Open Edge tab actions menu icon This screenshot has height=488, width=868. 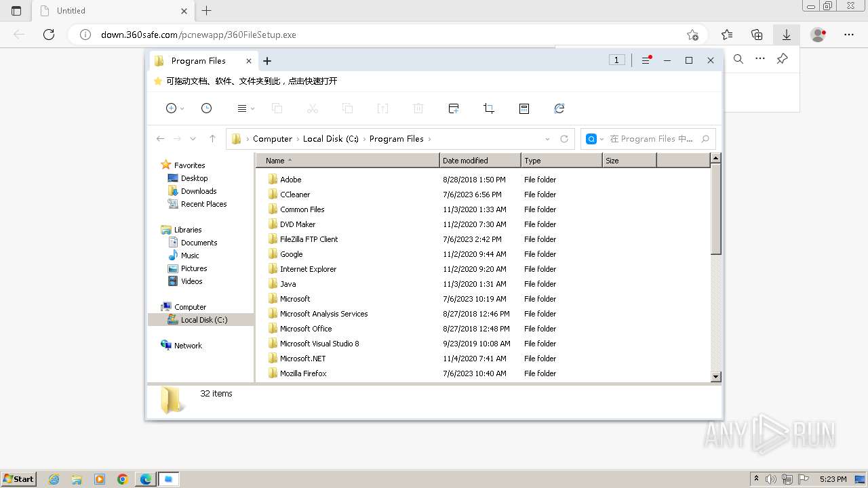coord(16,11)
